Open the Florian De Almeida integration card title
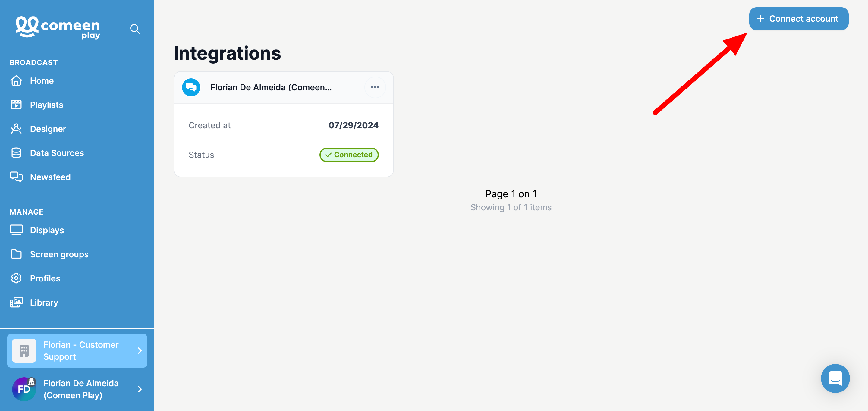 coord(271,87)
